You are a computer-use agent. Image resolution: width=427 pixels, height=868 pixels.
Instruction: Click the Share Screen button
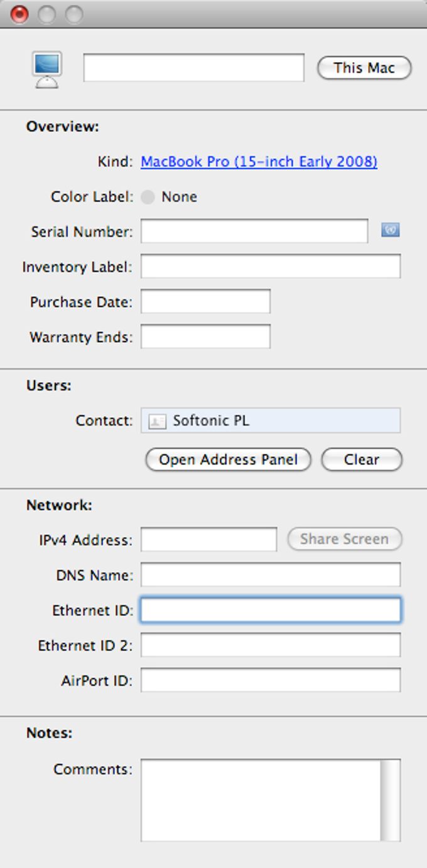(345, 539)
